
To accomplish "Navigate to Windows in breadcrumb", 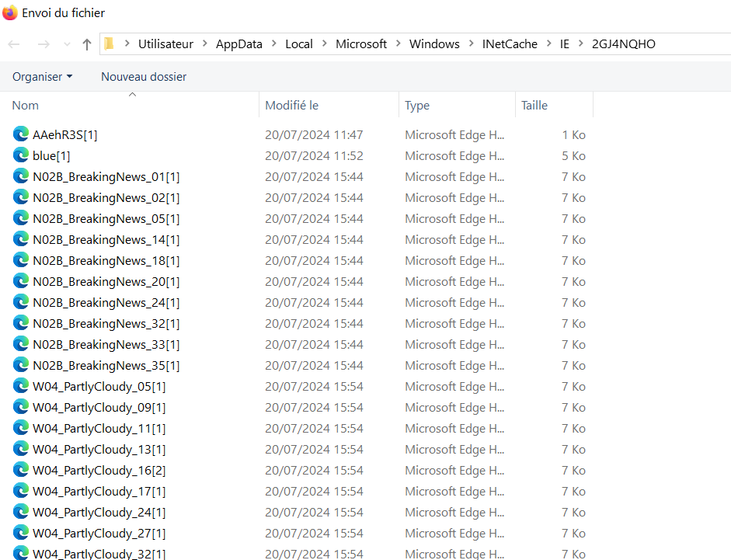I will pos(434,43).
